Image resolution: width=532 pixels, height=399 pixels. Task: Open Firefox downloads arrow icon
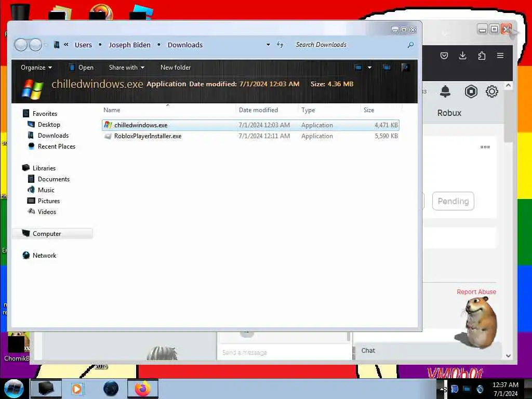462,56
